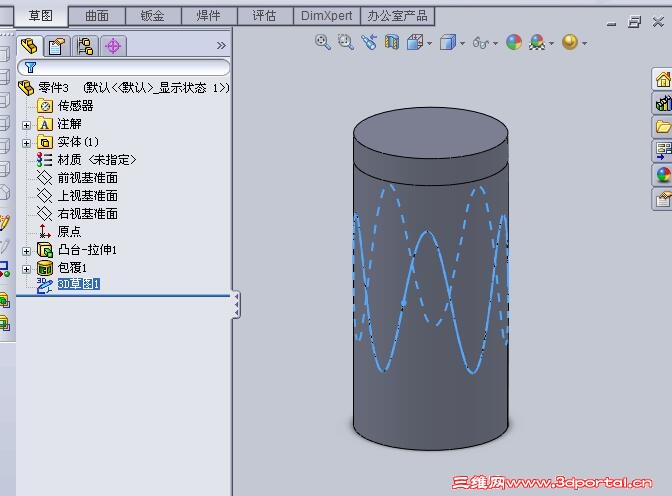The image size is (672, 496).
Task: Select 材质 <未指定> item
Action: [87, 159]
